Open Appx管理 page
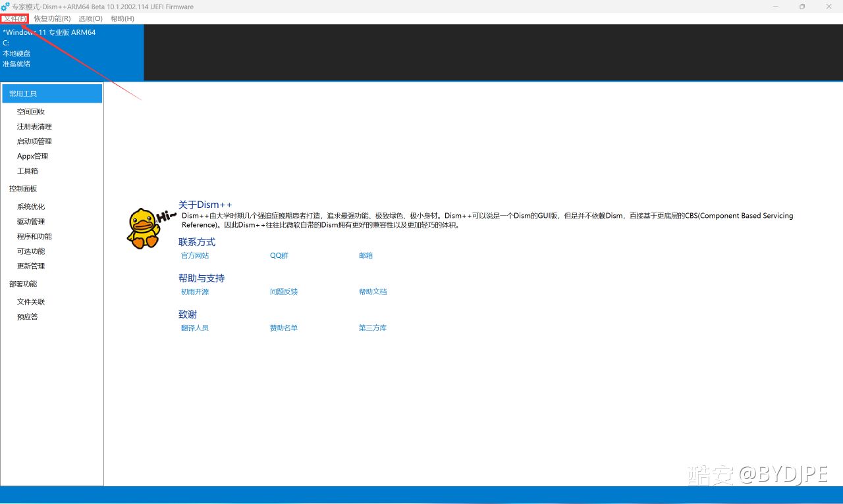The image size is (843, 504). (32, 156)
